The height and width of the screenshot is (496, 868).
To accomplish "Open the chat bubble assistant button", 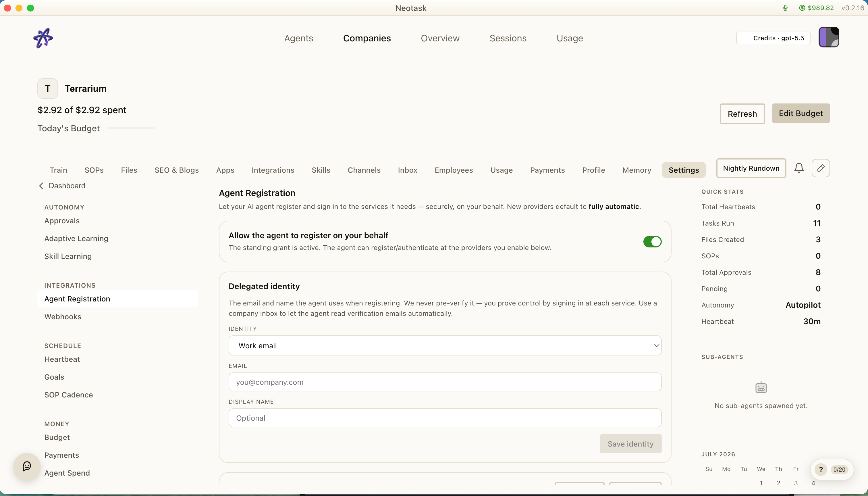I will pyautogui.click(x=27, y=466).
